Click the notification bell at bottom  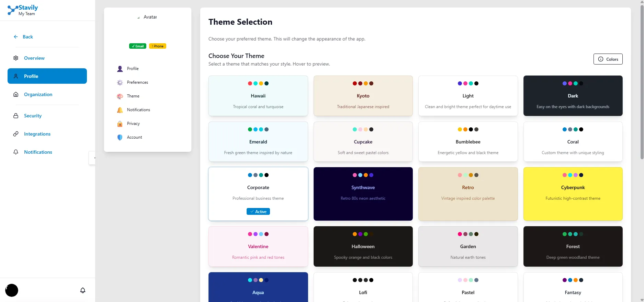[83, 290]
